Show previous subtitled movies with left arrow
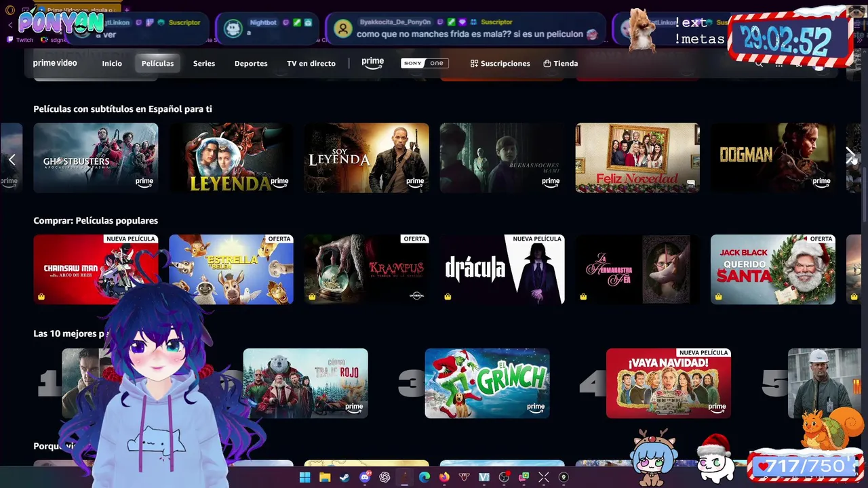868x488 pixels. [x=12, y=160]
